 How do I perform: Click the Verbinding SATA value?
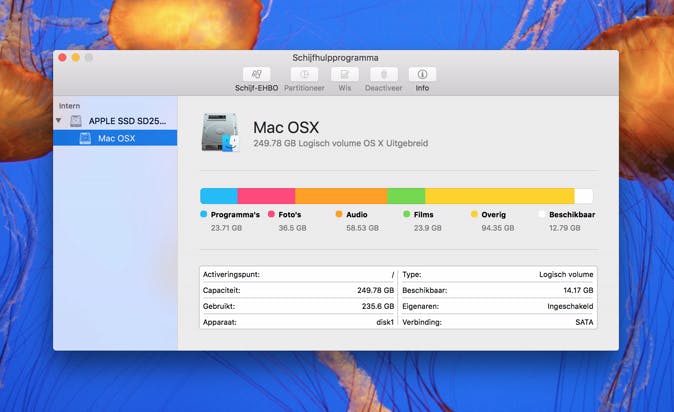click(584, 322)
